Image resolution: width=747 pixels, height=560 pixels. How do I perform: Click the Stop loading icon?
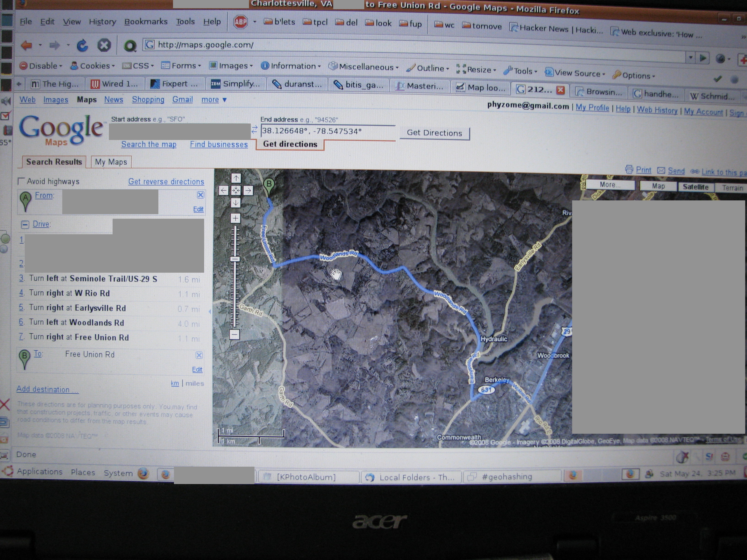click(104, 45)
